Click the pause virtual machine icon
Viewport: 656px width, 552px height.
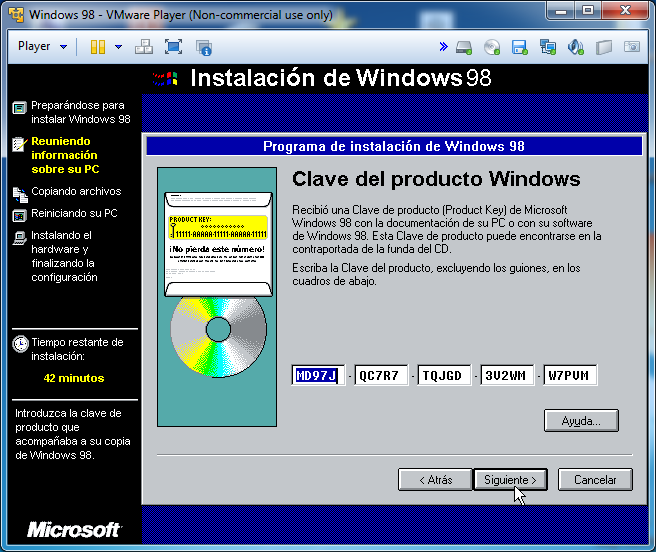[x=98, y=47]
